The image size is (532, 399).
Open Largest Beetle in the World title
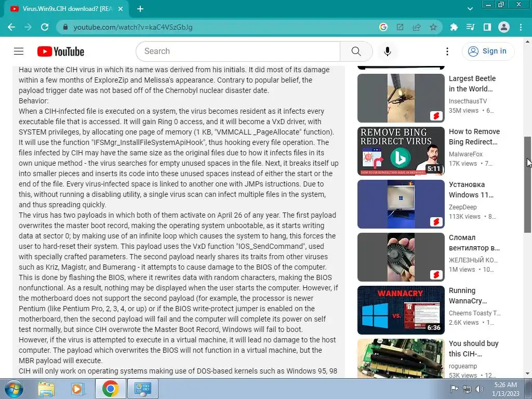coord(472,84)
